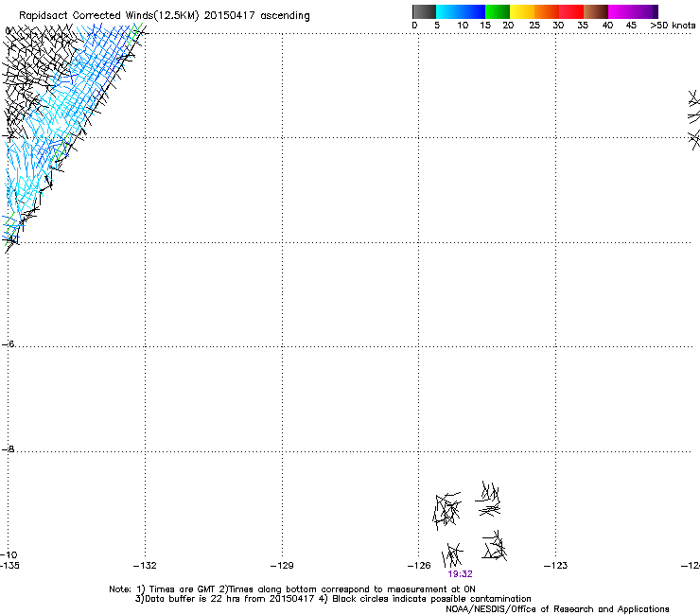Click the red 30-35 knots legend segment
This screenshot has height=615, width=700.
571,11
